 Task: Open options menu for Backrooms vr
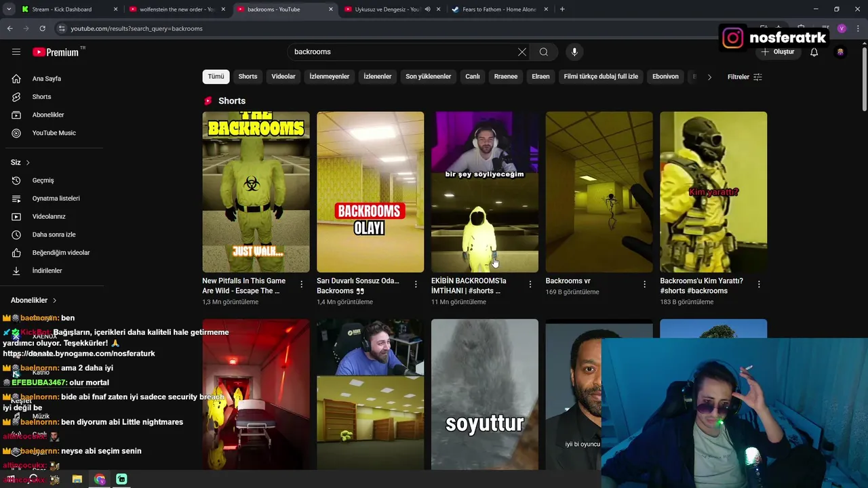point(645,285)
